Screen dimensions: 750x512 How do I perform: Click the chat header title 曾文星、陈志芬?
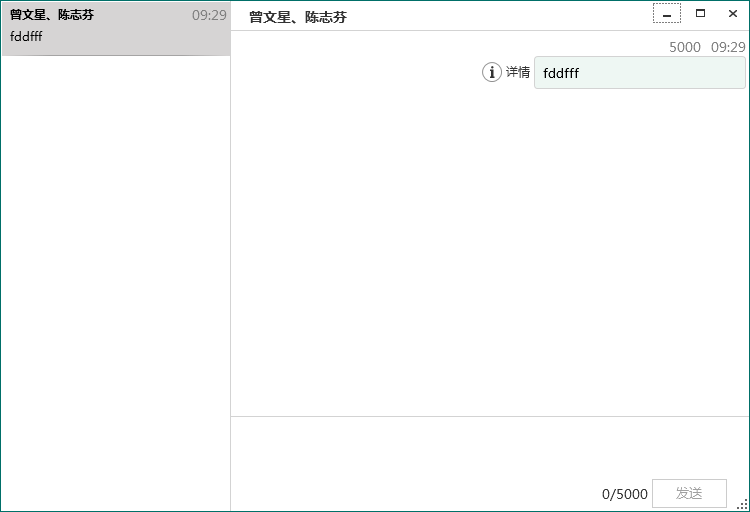[298, 17]
